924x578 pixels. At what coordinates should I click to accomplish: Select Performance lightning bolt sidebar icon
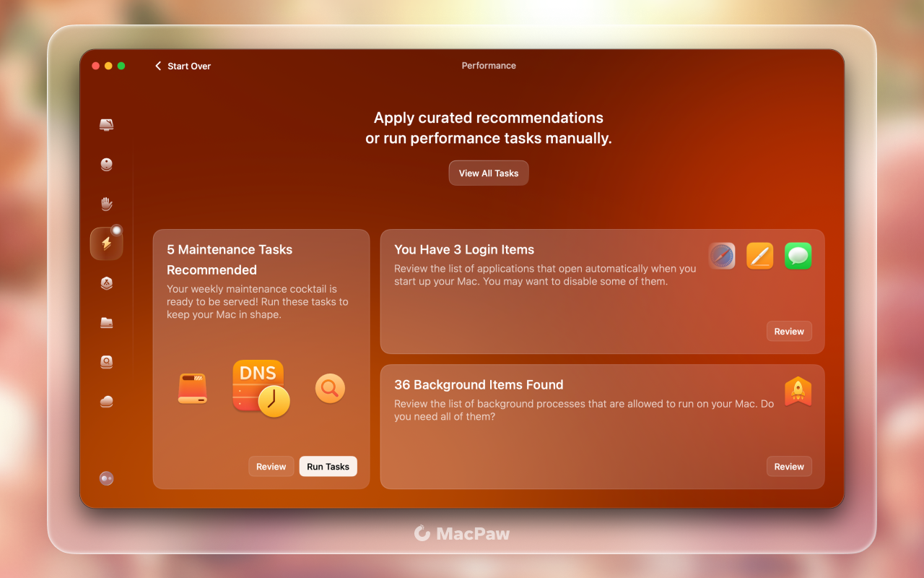click(x=107, y=243)
